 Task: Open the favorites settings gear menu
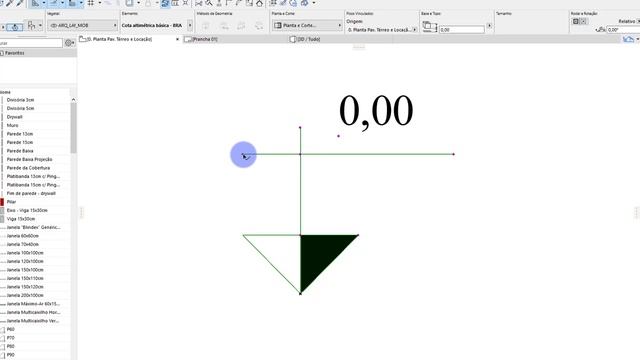click(69, 43)
